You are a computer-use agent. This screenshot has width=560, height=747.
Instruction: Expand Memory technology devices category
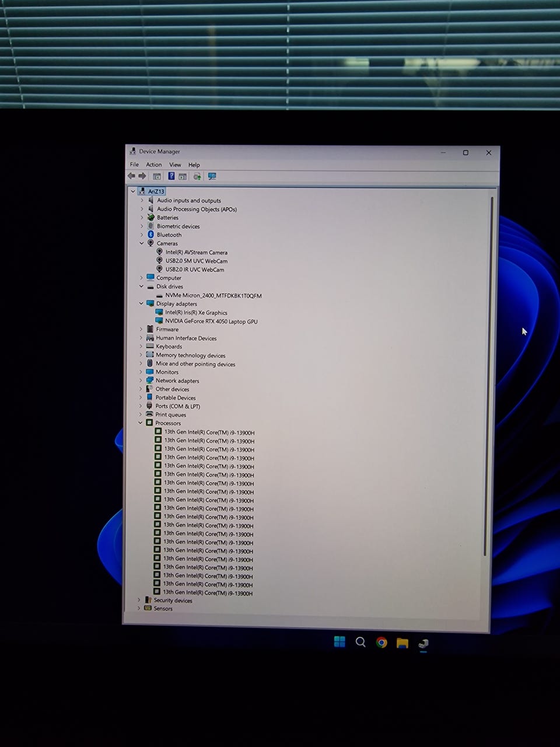click(141, 355)
